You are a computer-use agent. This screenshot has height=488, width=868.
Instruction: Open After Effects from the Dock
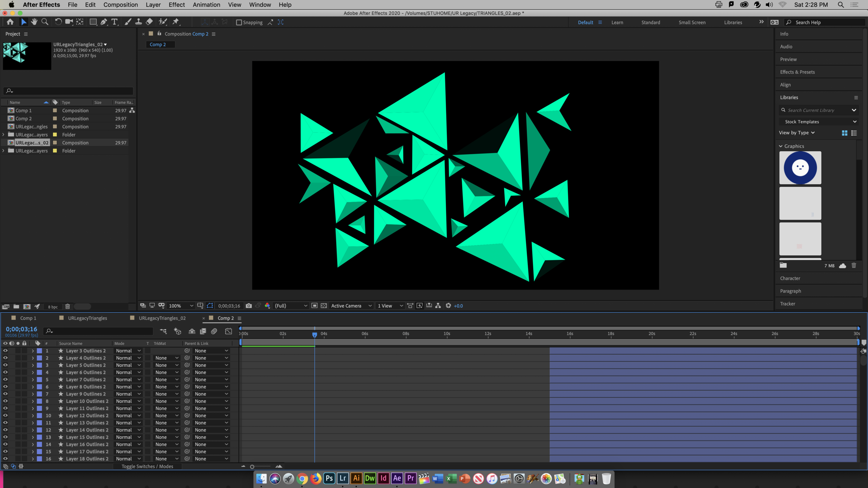point(397,478)
